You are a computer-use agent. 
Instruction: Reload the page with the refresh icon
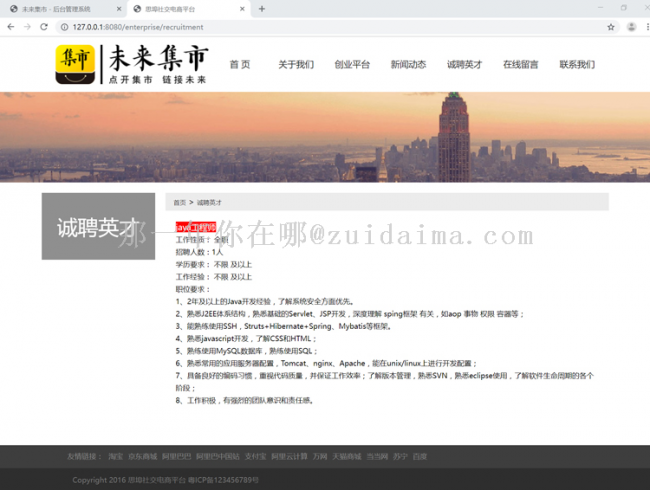click(47, 27)
